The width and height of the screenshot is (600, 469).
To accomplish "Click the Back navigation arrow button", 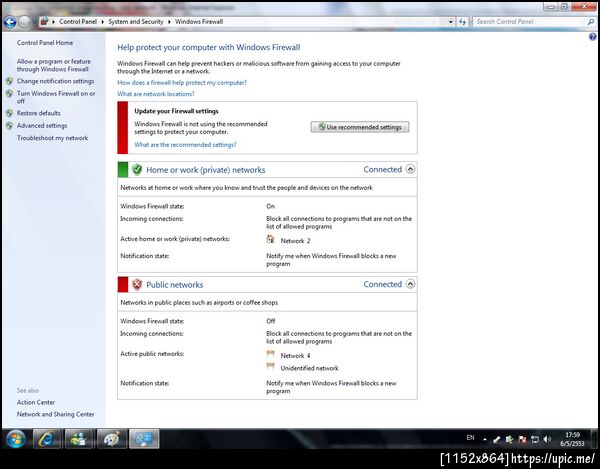I will 10,22.
